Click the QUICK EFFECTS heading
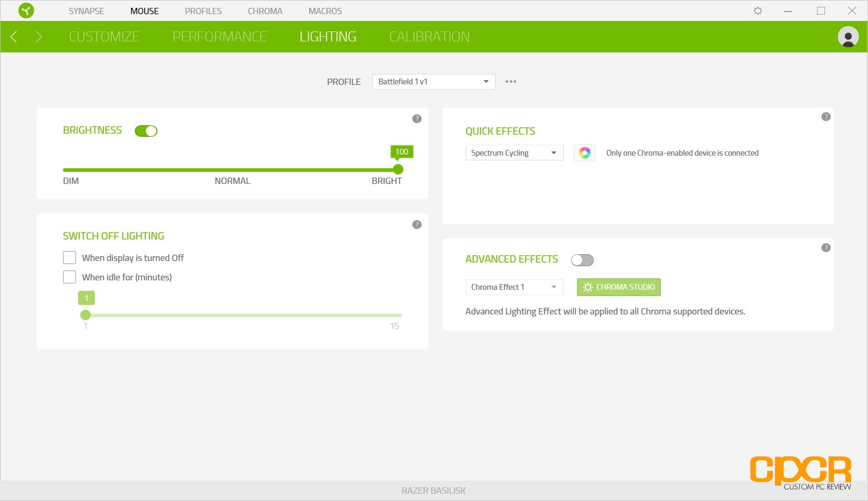 [x=500, y=131]
